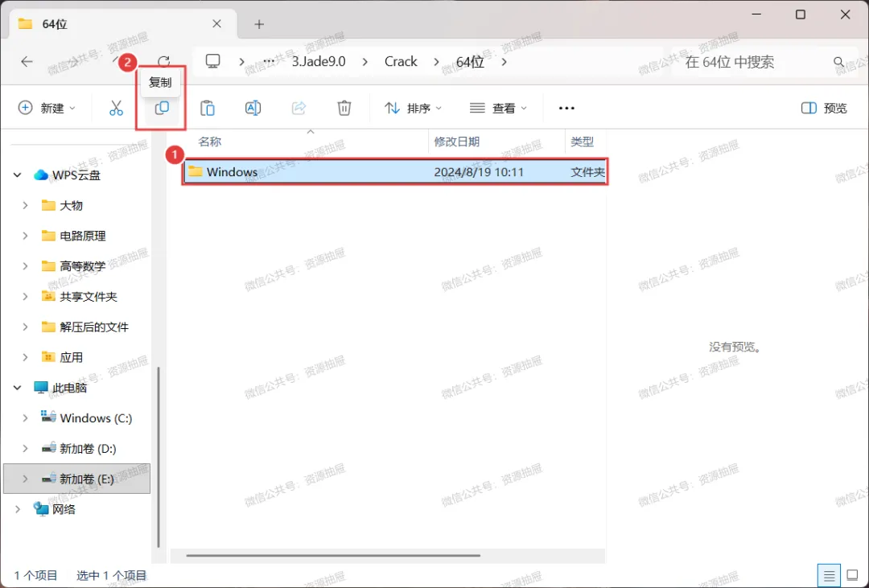
Task: Sort by the 修改日期 column header
Action: coord(457,142)
